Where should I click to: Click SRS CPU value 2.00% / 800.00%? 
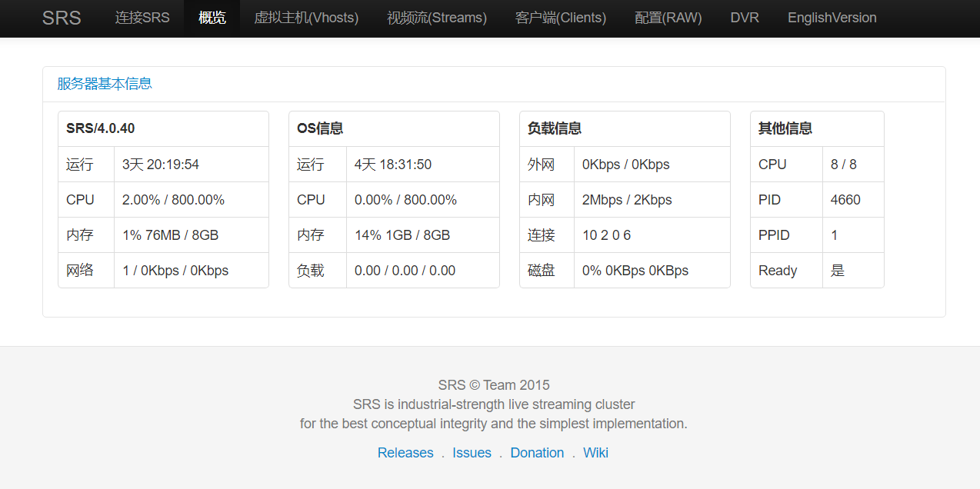pos(173,200)
